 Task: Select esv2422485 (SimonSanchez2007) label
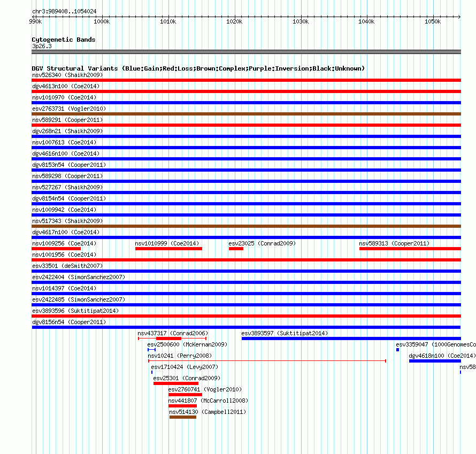tap(79, 299)
